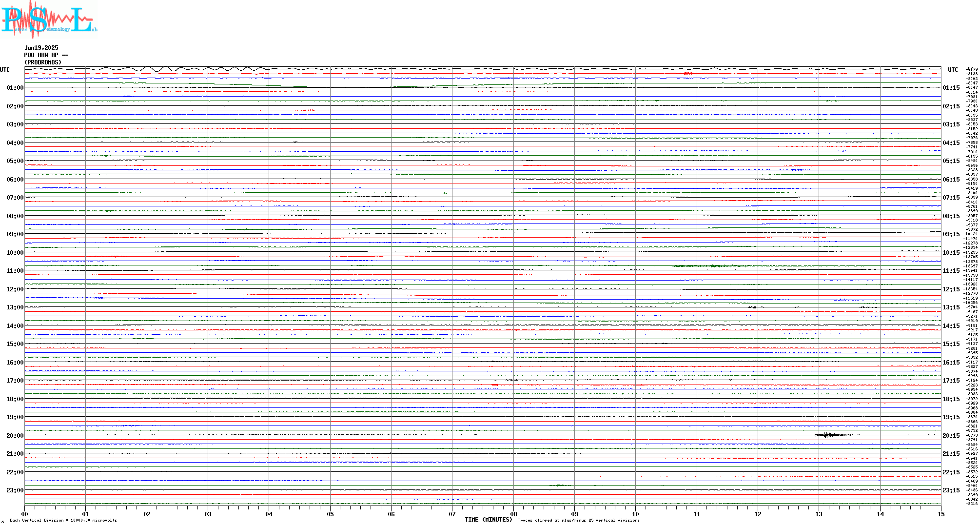This screenshot has height=527, width=980.
Task: Click the UTC label on the left side
Action: pyautogui.click(x=5, y=70)
